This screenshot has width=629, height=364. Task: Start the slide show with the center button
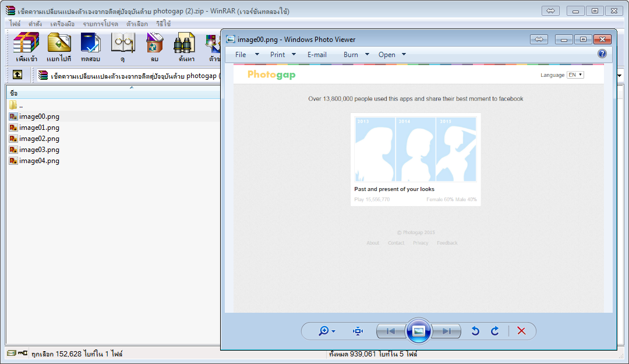click(418, 331)
